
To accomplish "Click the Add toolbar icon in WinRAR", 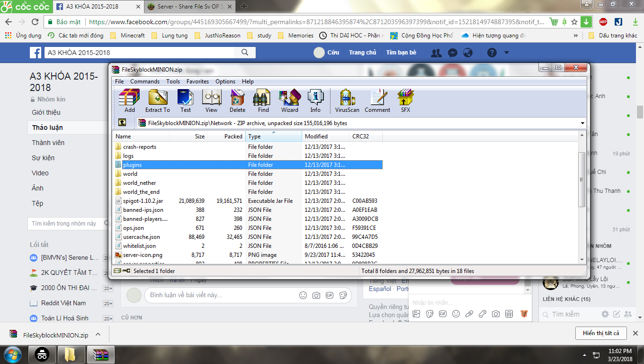I will 129,101.
